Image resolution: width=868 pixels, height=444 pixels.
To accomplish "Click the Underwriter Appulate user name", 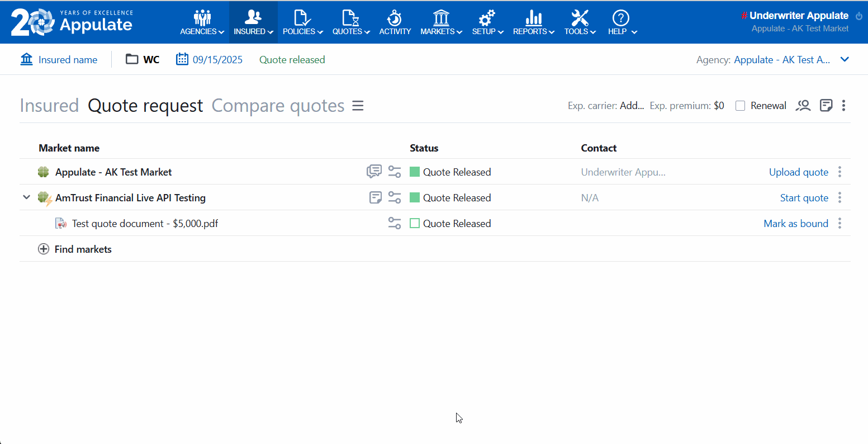I will tap(799, 16).
